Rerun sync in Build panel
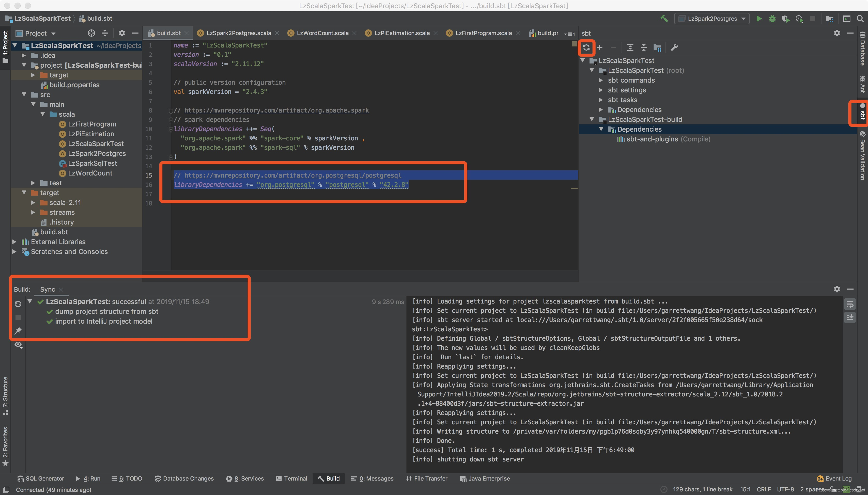 [18, 304]
